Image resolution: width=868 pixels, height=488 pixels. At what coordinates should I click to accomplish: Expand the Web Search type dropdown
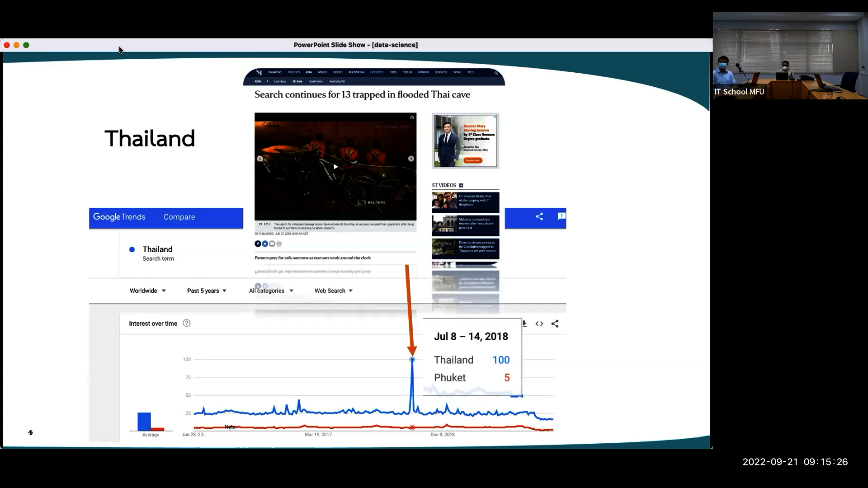point(334,291)
